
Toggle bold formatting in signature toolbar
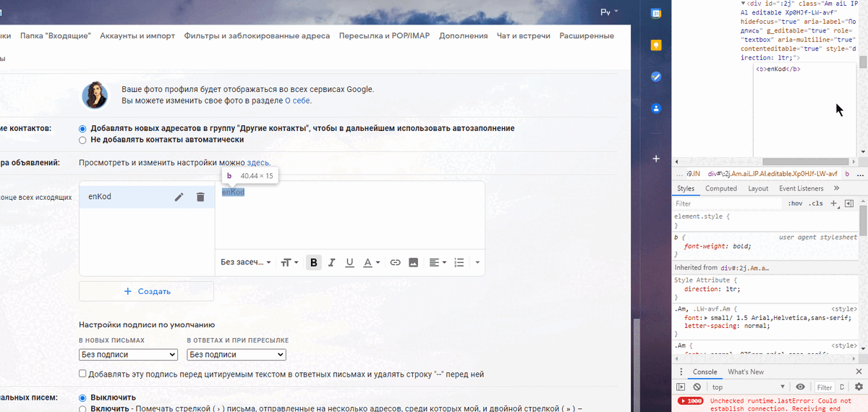click(314, 262)
